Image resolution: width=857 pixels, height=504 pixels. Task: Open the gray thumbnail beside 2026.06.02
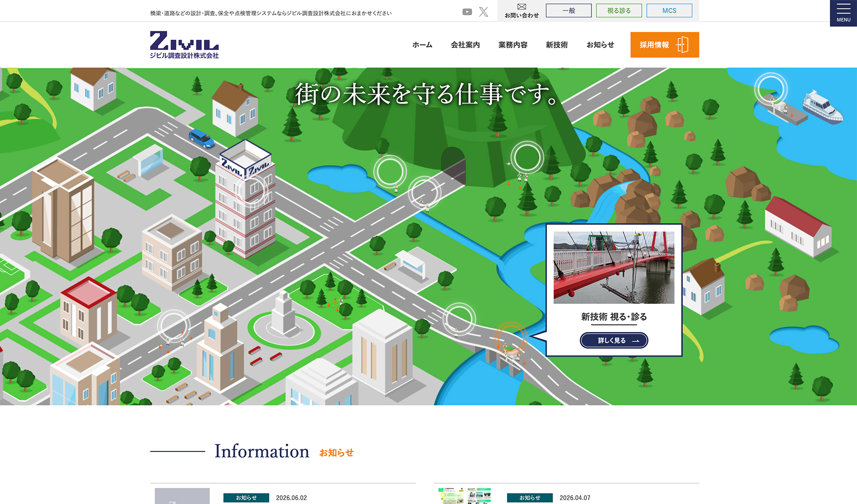[x=182, y=496]
